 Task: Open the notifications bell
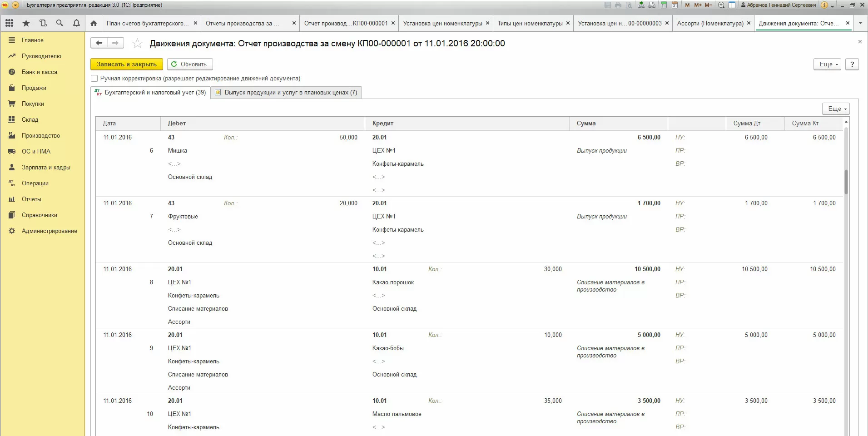(x=76, y=23)
